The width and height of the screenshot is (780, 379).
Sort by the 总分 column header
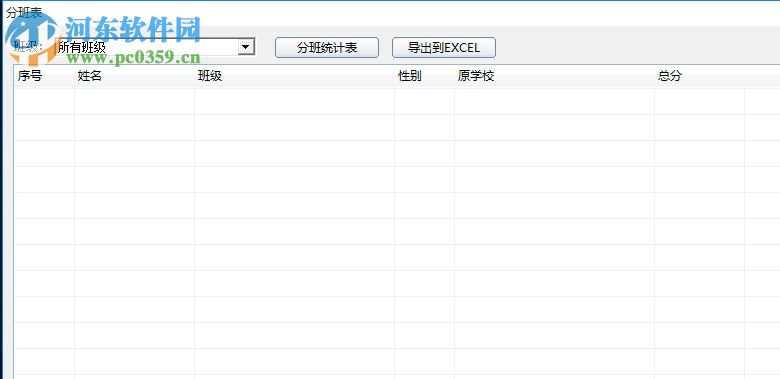point(699,77)
